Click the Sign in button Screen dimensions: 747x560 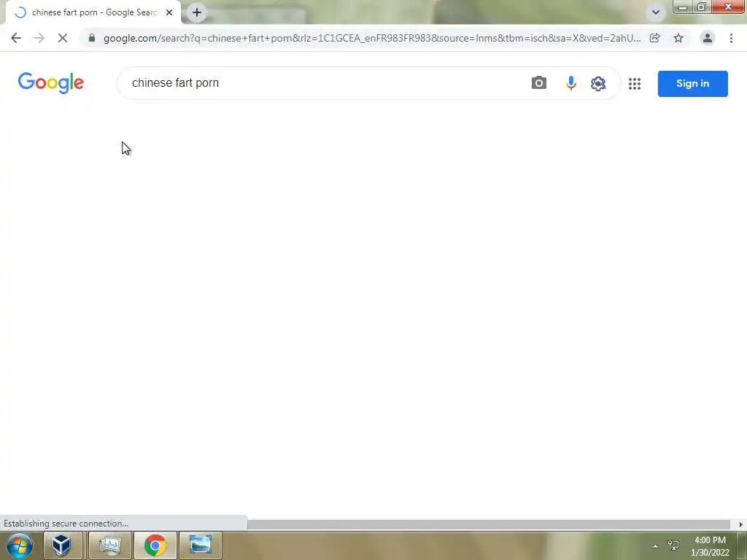click(693, 84)
